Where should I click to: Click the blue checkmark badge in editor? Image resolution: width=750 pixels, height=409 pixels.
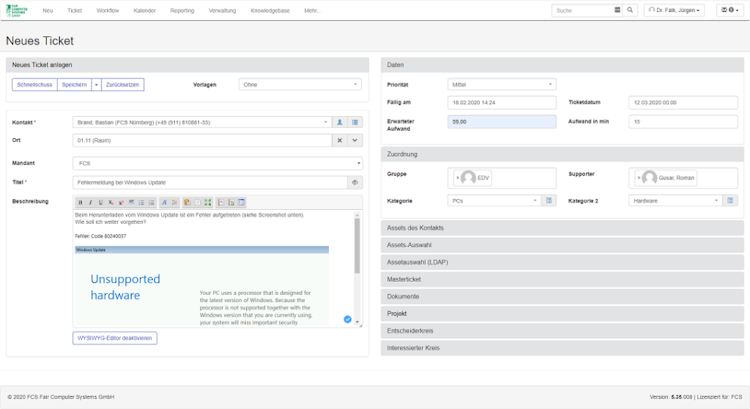[x=348, y=320]
